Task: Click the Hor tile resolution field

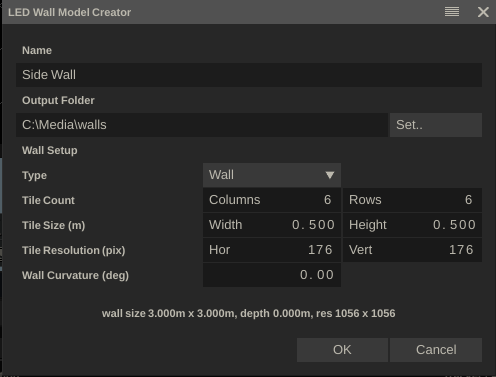Action: 272,250
